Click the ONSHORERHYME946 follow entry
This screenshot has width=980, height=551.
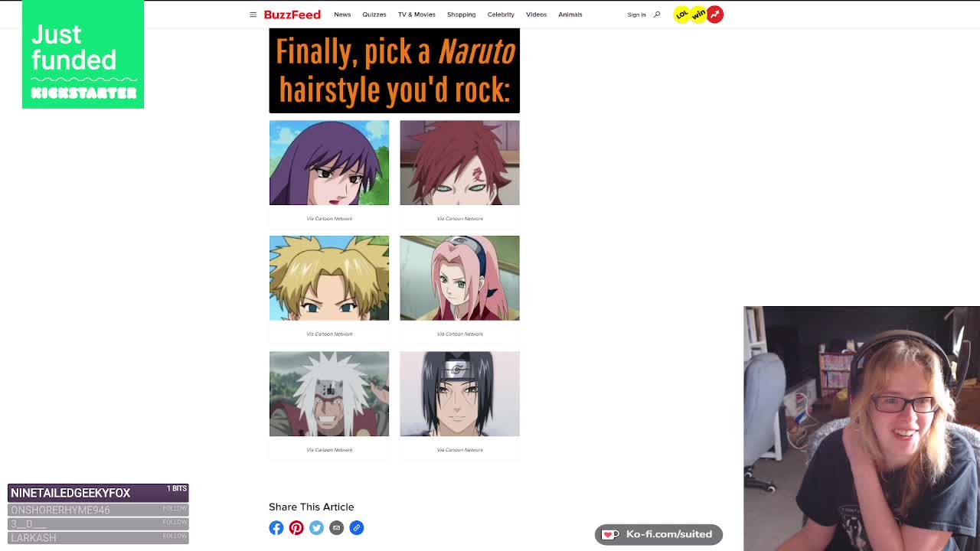click(98, 510)
